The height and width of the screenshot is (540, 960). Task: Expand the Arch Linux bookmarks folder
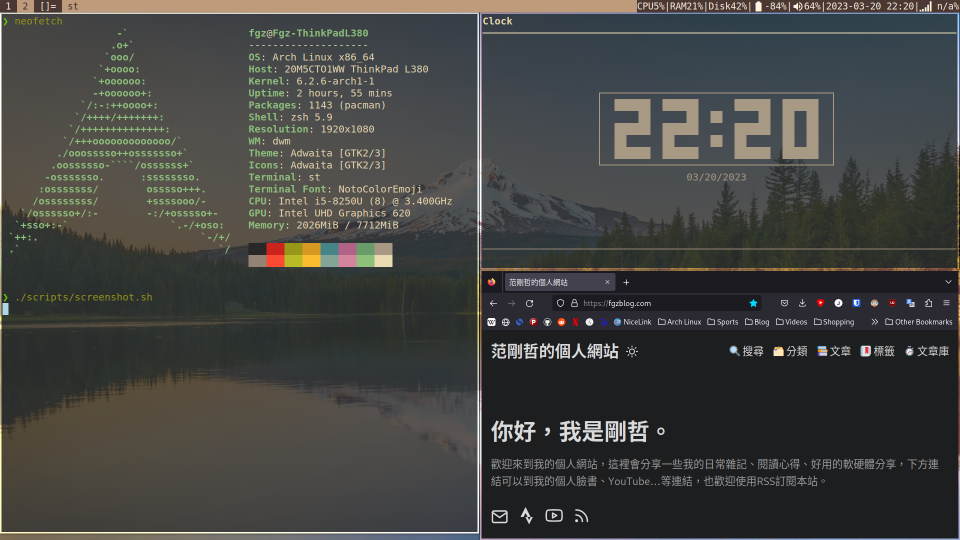[680, 322]
